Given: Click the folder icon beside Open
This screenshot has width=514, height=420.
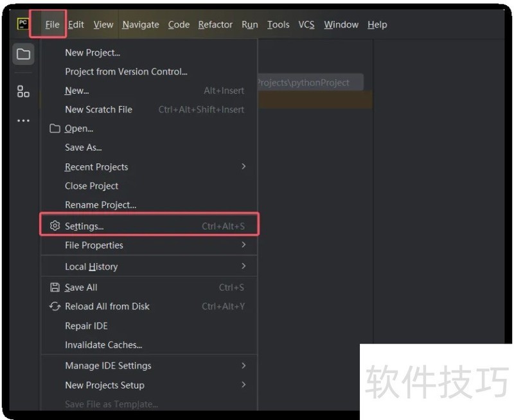Looking at the screenshot, I should (x=55, y=128).
